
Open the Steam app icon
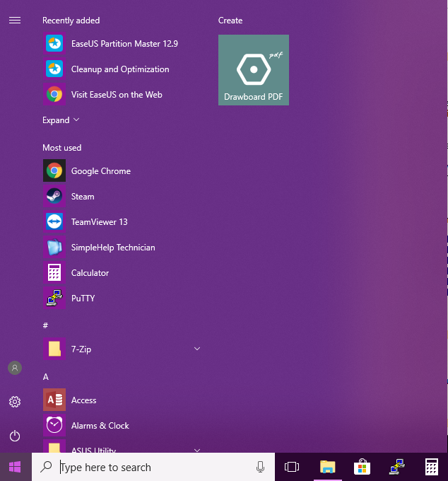54,196
